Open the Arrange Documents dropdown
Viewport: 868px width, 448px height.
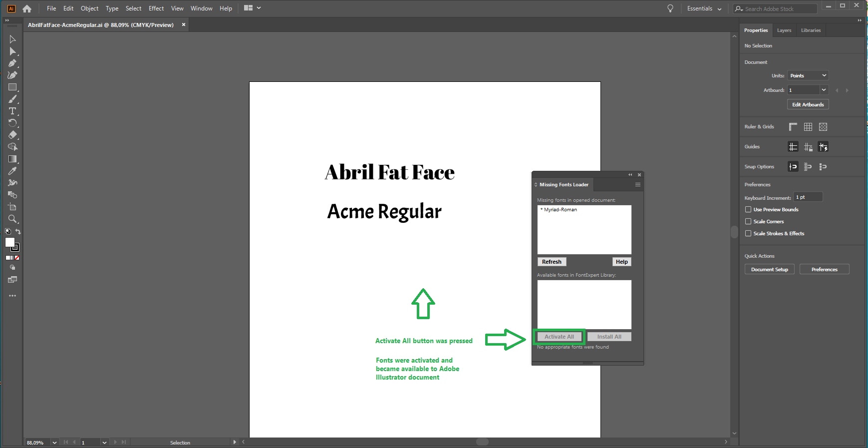point(253,8)
